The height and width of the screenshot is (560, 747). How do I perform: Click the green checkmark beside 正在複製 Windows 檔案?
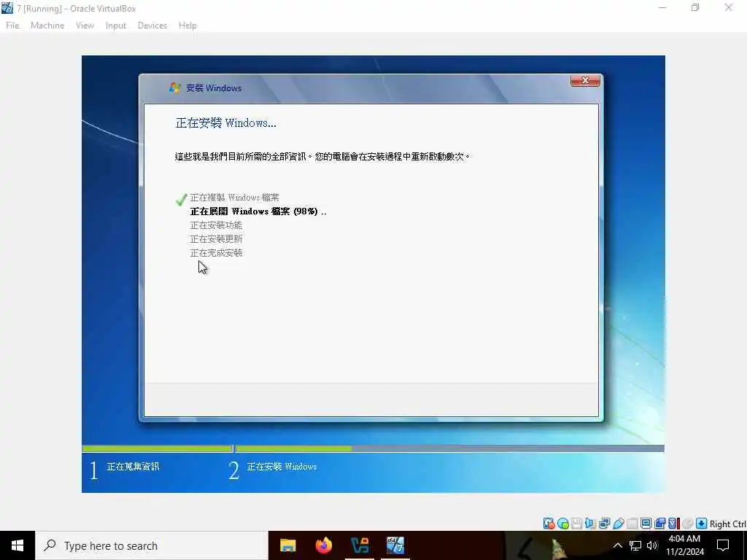pos(181,199)
